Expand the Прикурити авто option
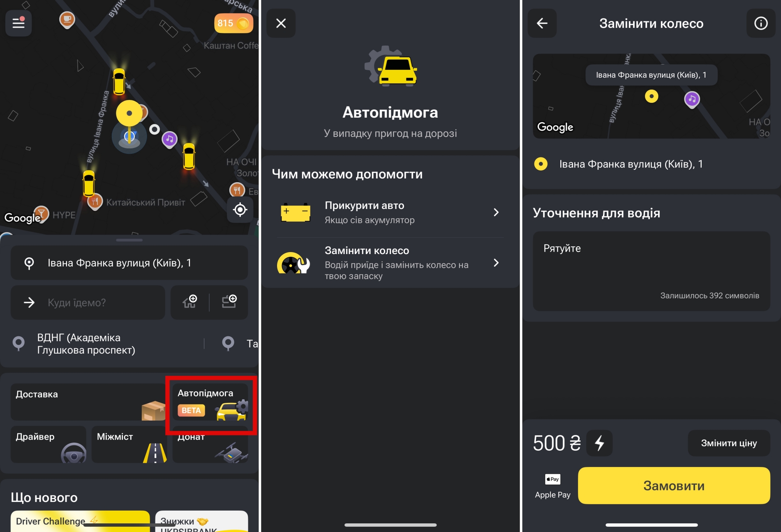Image resolution: width=781 pixels, height=532 pixels. click(390, 213)
